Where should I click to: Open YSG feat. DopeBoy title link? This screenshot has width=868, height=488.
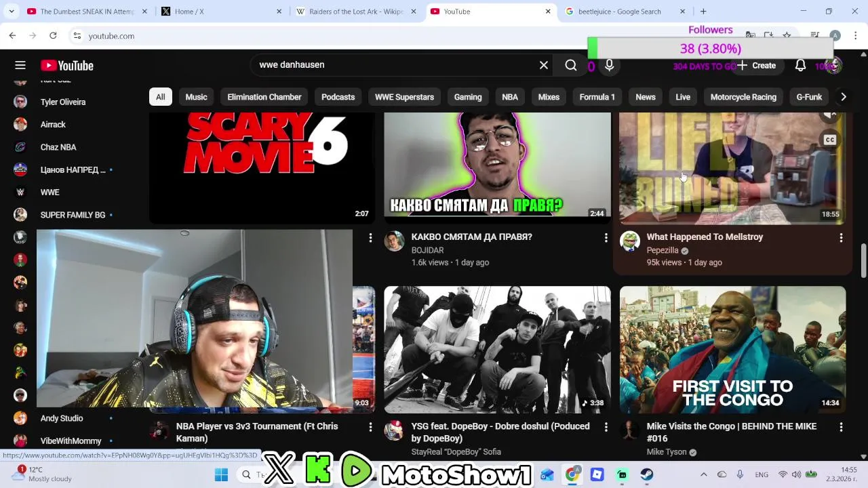tap(500, 432)
